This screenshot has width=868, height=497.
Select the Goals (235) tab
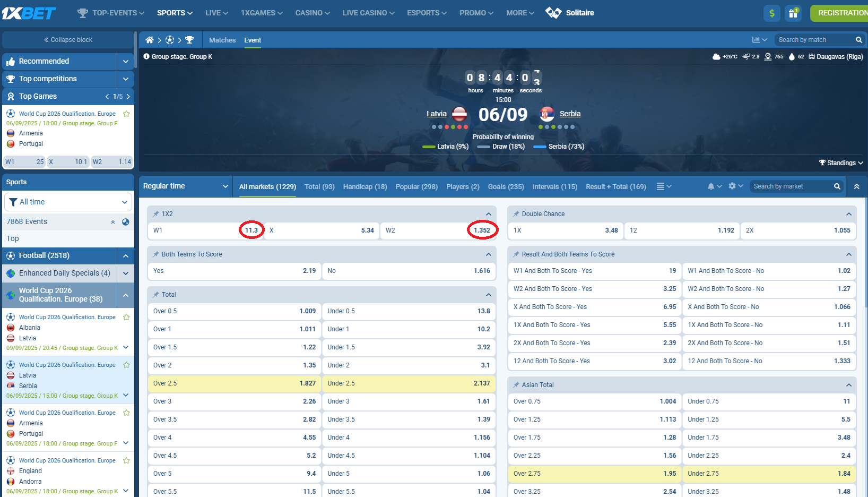coord(506,186)
